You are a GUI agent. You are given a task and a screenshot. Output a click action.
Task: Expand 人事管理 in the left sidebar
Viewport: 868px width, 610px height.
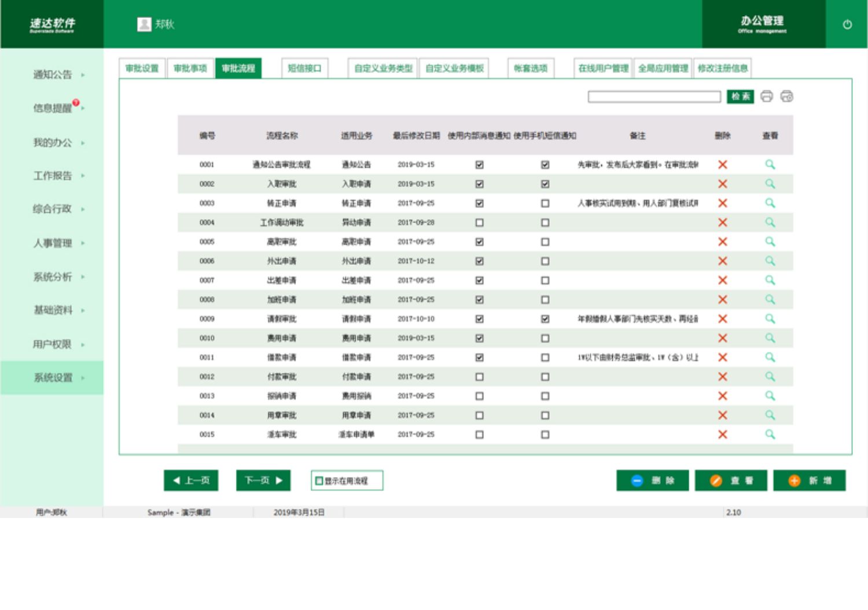pyautogui.click(x=52, y=243)
